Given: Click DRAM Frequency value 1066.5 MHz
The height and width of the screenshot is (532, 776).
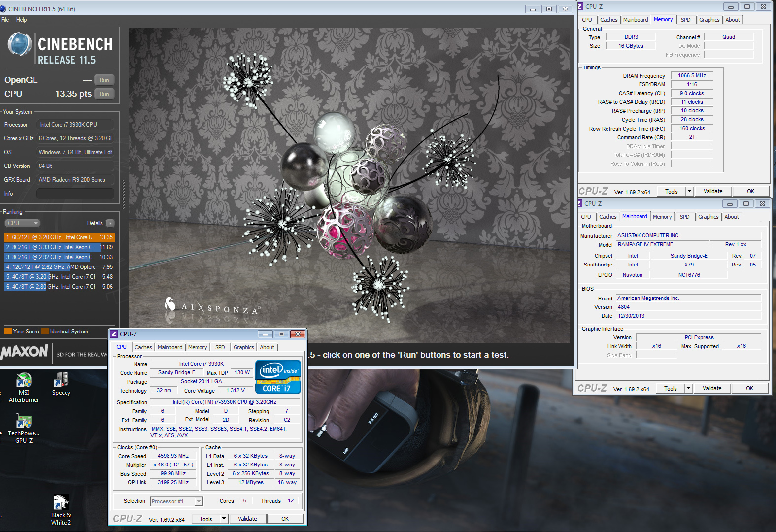Looking at the screenshot, I should [x=692, y=75].
